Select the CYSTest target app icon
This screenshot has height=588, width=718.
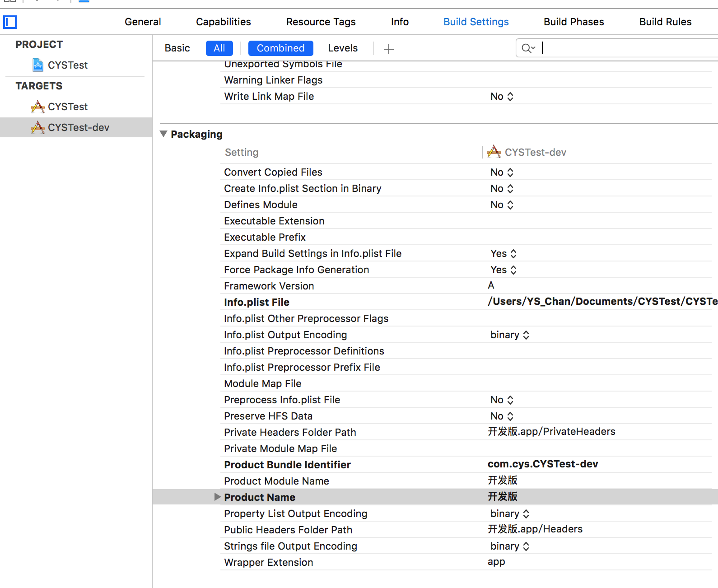38,107
